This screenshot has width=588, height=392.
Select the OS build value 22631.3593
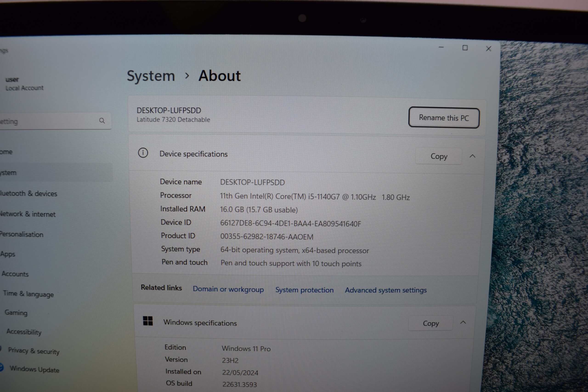click(240, 384)
